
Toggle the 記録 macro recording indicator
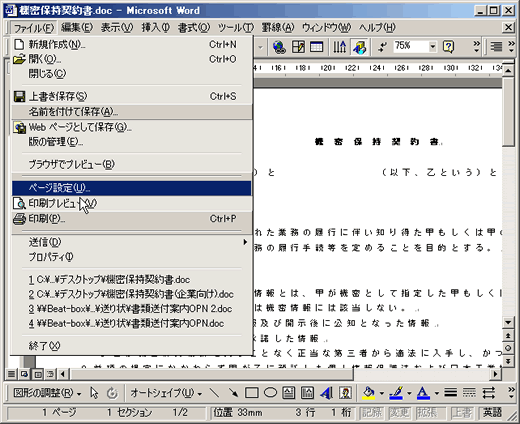[372, 413]
